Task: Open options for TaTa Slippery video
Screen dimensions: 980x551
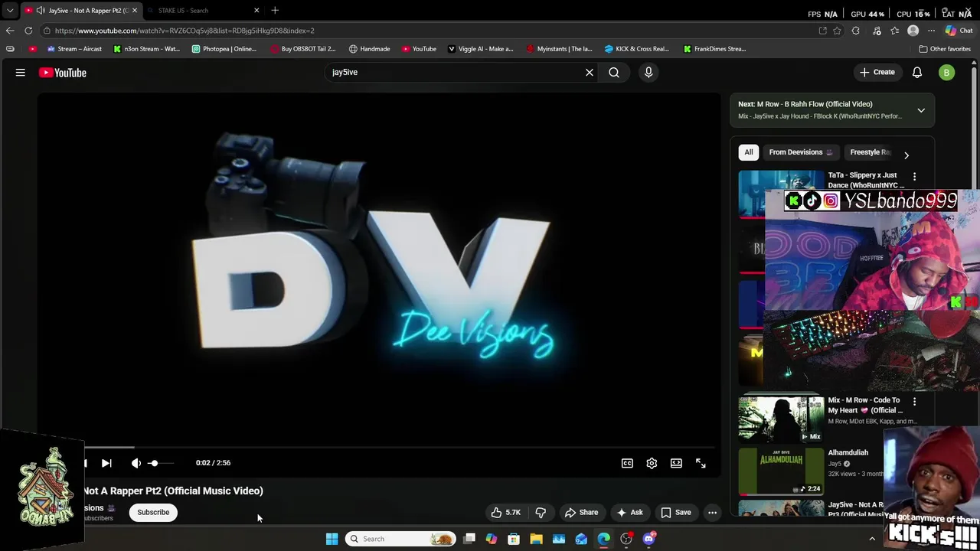Action: [x=914, y=176]
